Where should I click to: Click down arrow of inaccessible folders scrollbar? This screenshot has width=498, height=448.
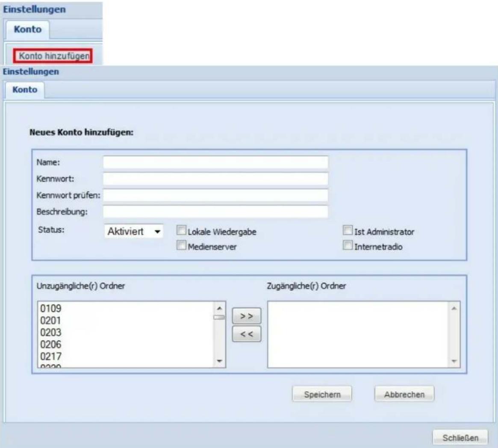219,361
